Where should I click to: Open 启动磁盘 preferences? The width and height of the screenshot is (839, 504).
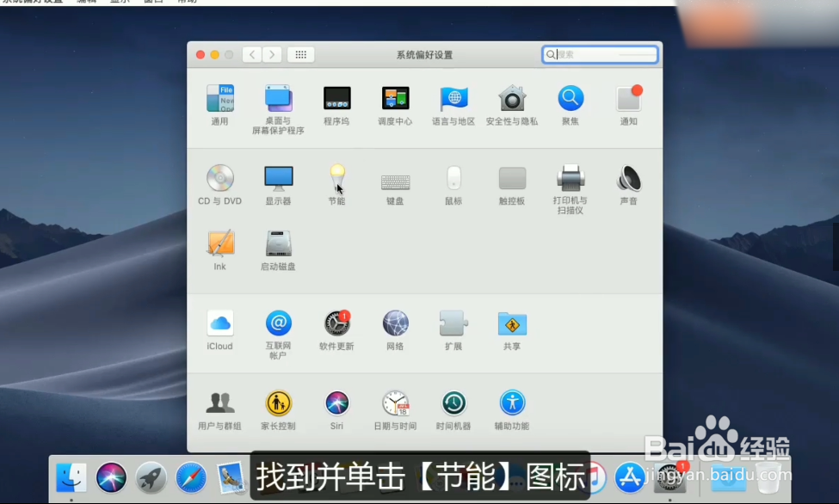coord(278,244)
